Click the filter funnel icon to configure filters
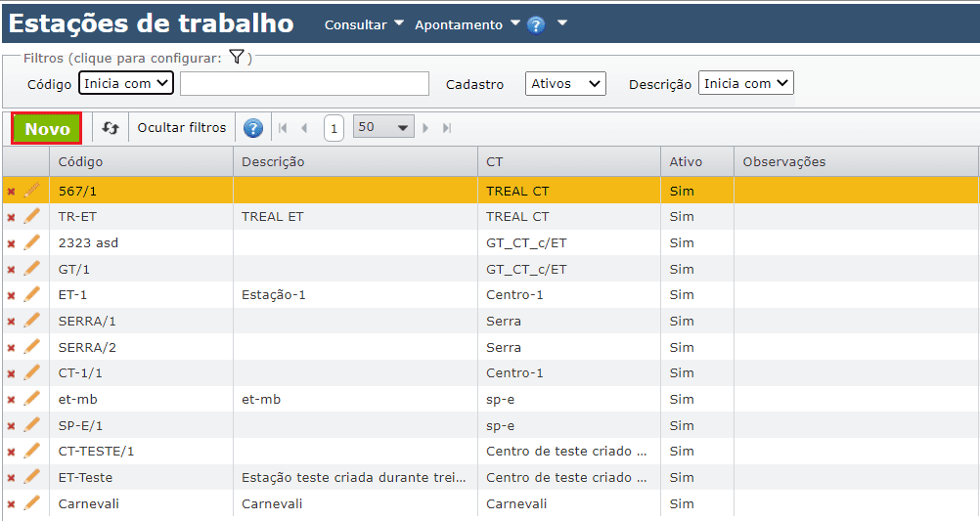Viewport: 980px width, 521px height. pyautogui.click(x=236, y=58)
